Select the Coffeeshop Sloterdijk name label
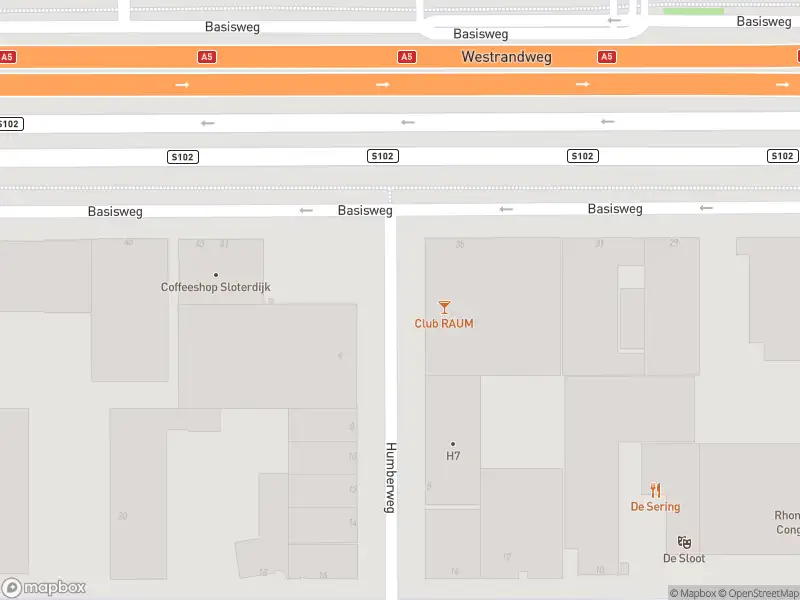Screen dimensions: 800x600 point(215,288)
